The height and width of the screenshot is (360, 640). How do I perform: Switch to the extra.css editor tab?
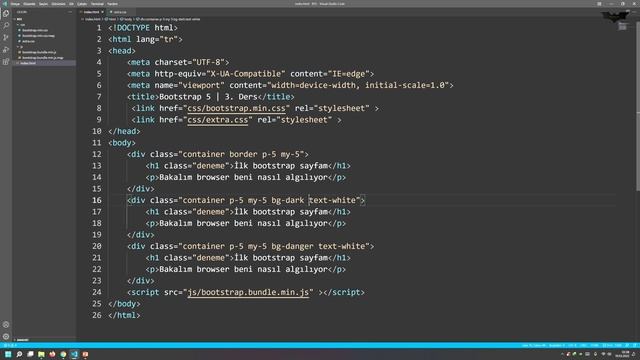[119, 12]
